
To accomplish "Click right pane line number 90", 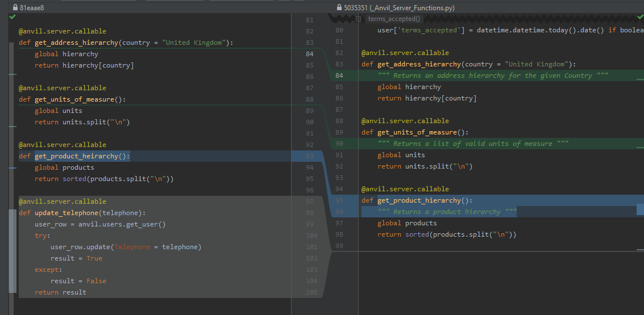I will pos(339,144).
